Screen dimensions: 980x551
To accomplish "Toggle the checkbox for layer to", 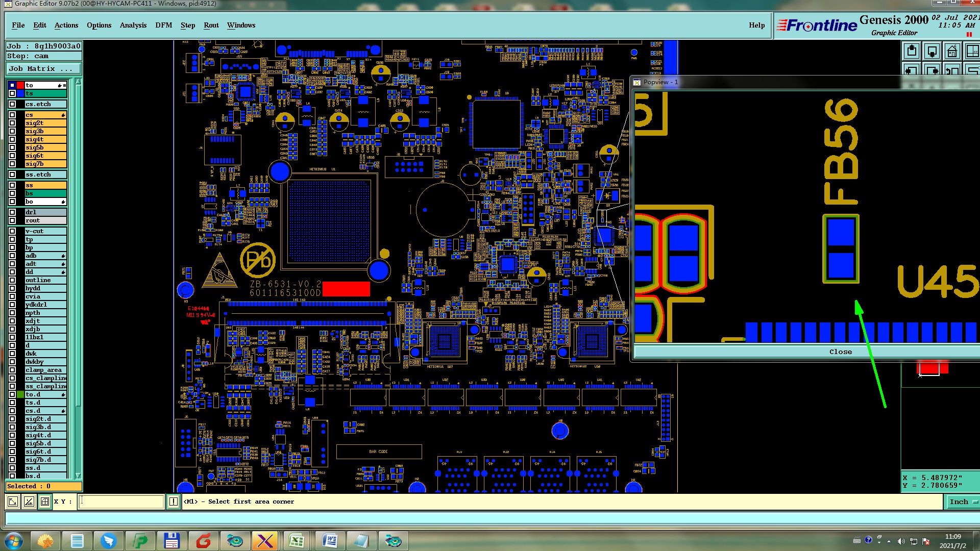I will [12, 85].
